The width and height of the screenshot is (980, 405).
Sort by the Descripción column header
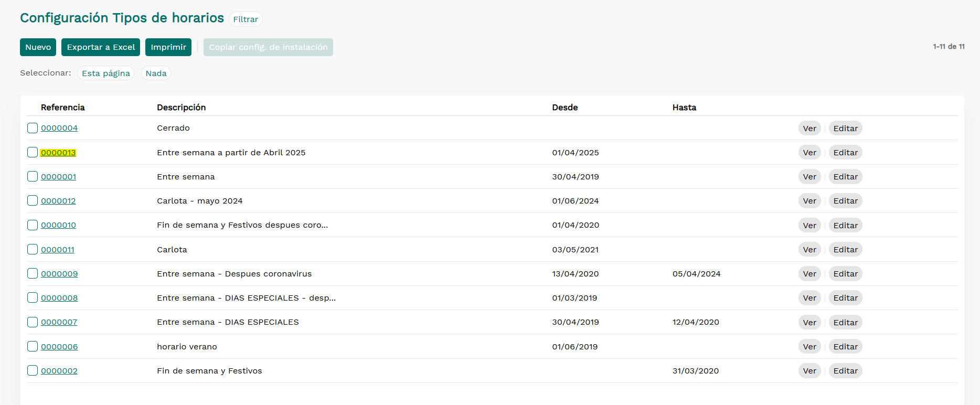point(181,108)
